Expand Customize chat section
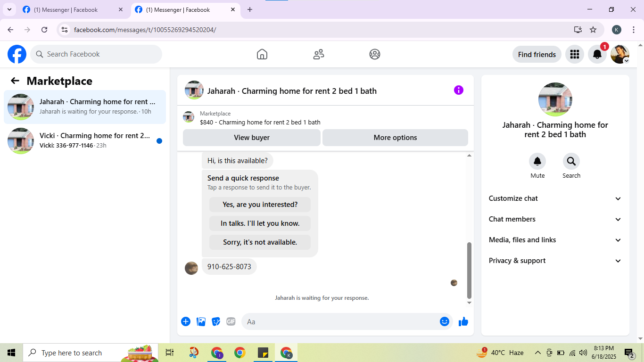644x362 pixels. click(555, 198)
